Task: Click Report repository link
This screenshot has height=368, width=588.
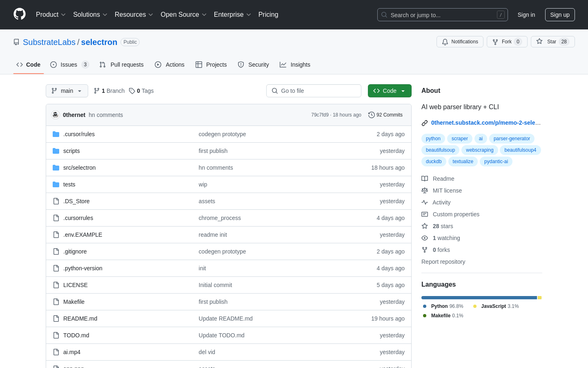Action: click(443, 262)
